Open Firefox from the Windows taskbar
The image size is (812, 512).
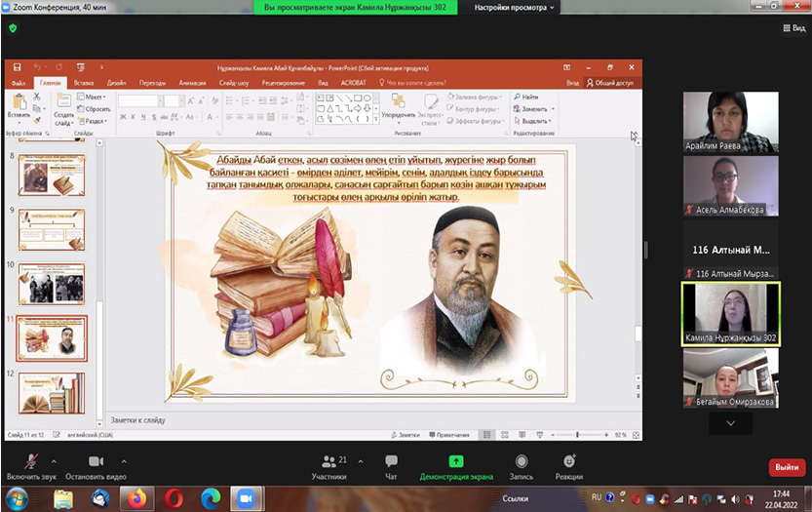pos(135,497)
